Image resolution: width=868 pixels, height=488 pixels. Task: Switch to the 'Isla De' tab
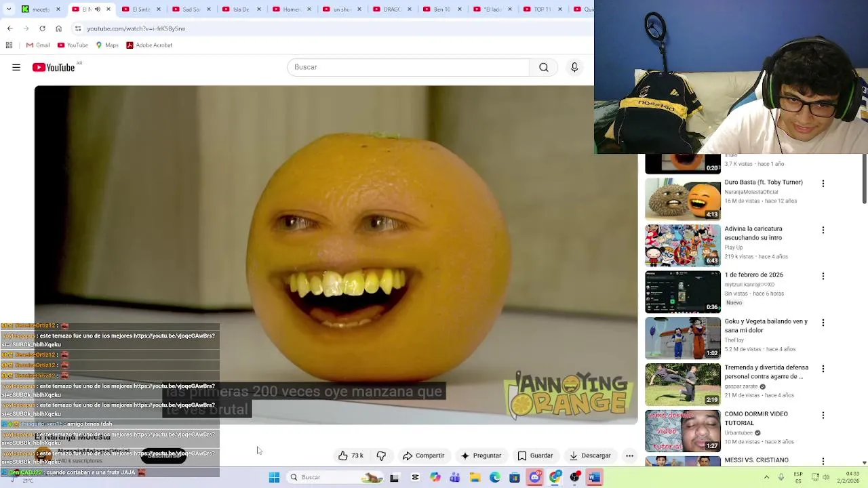click(241, 9)
